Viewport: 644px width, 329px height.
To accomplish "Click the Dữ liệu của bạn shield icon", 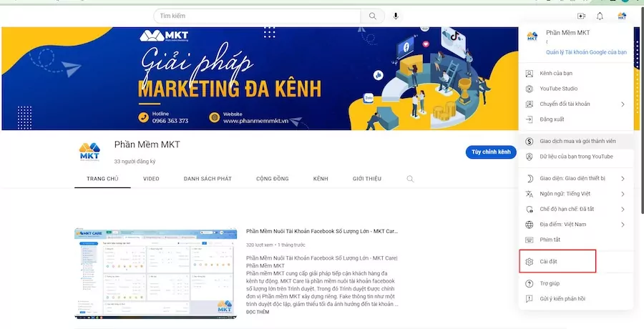I will point(530,157).
